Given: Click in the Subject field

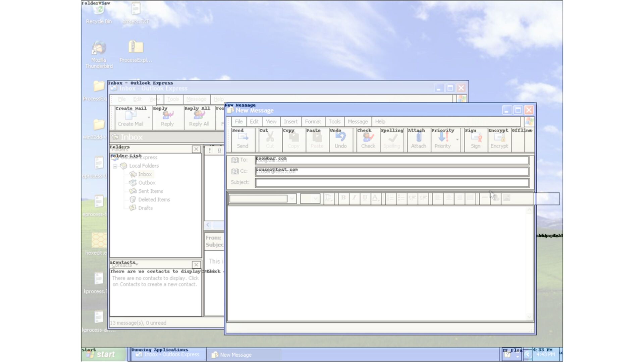Looking at the screenshot, I should click(x=391, y=183).
